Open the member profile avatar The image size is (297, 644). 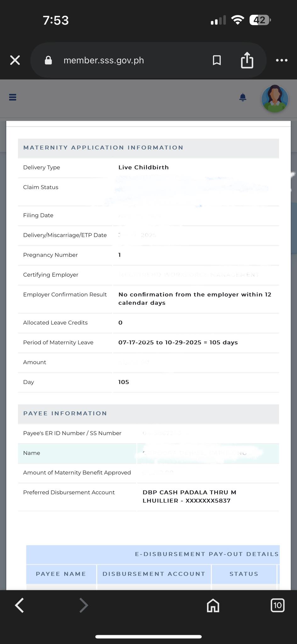275,99
